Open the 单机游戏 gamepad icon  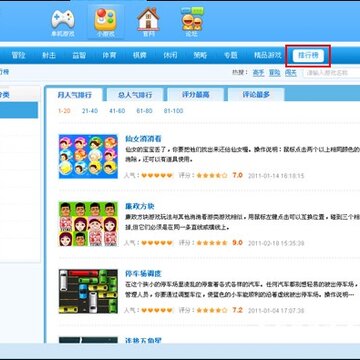pyautogui.click(x=63, y=23)
